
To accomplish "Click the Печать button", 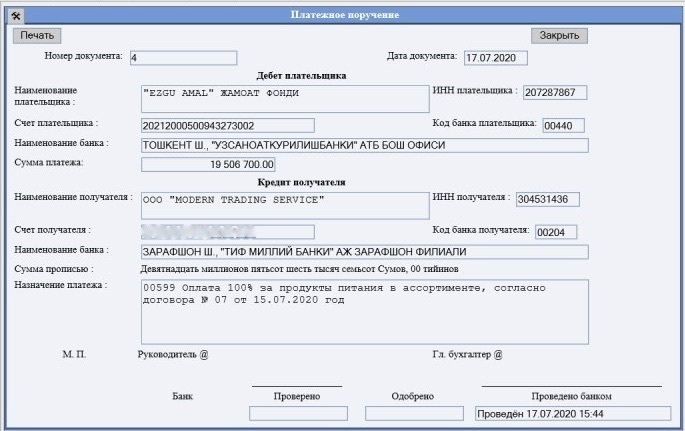I will [37, 36].
